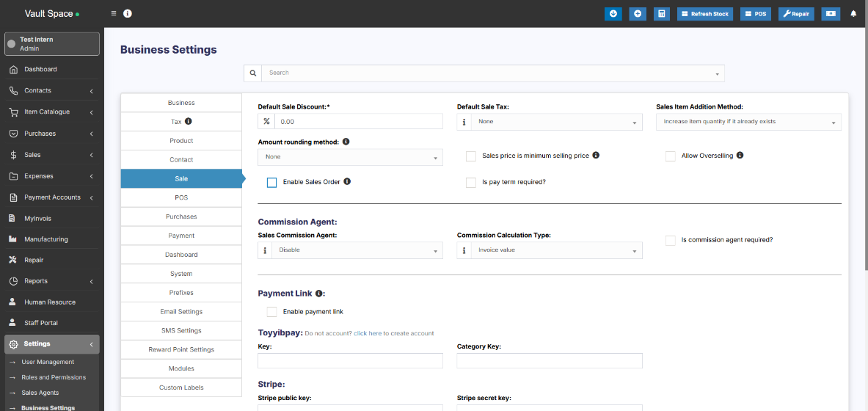Open the calculator from top toolbar

661,14
